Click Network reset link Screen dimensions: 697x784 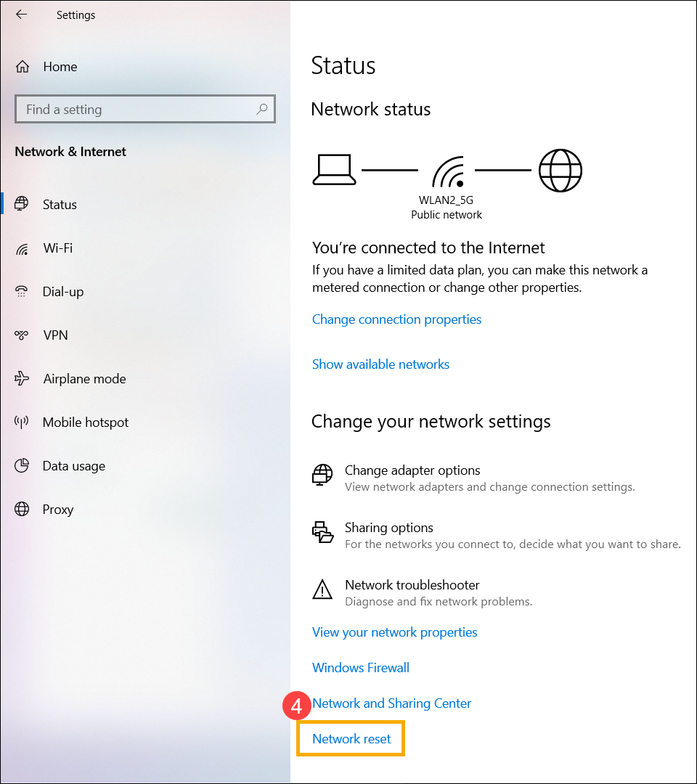click(351, 738)
